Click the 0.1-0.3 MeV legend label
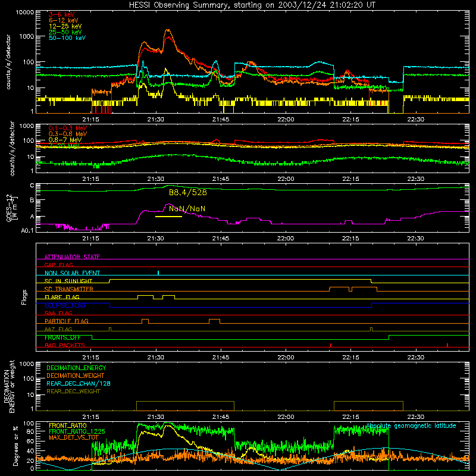Viewport: 476px width, 476px height. (68, 128)
